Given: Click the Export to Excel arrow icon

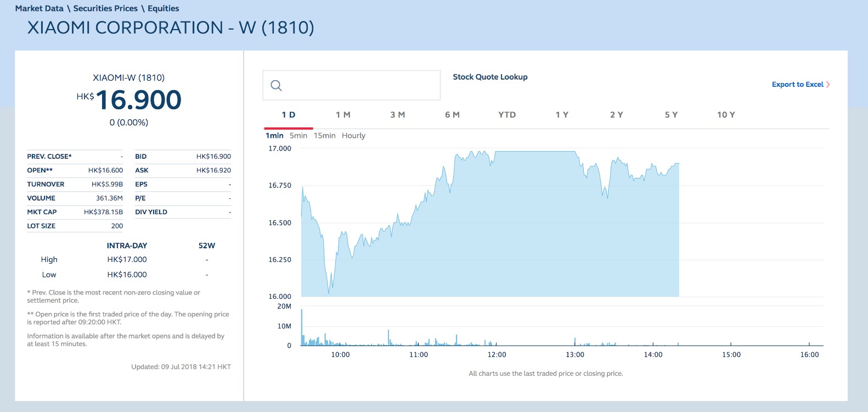Looking at the screenshot, I should 828,85.
